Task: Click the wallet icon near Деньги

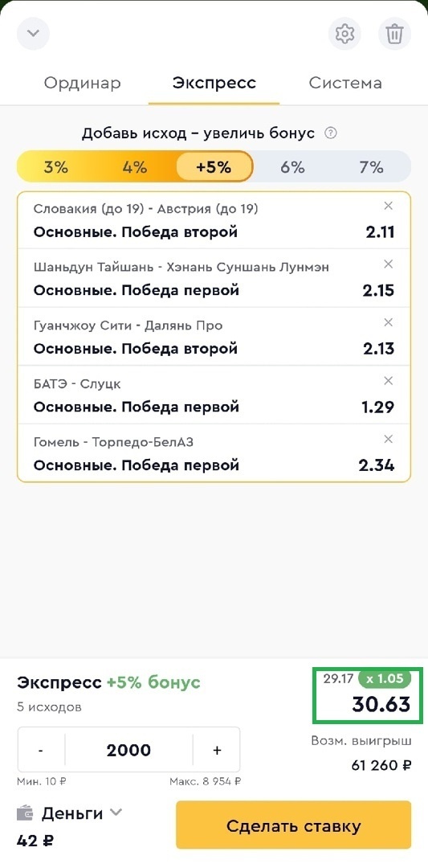Action: pos(25,813)
